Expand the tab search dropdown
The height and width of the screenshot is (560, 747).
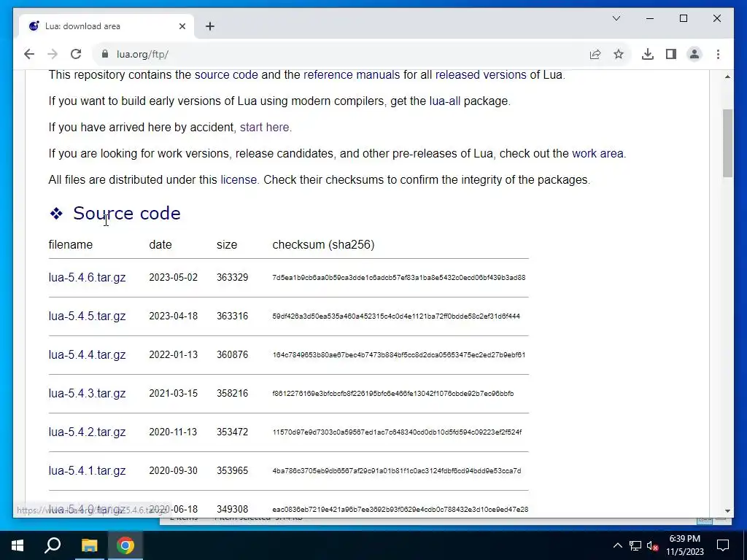[x=616, y=18]
